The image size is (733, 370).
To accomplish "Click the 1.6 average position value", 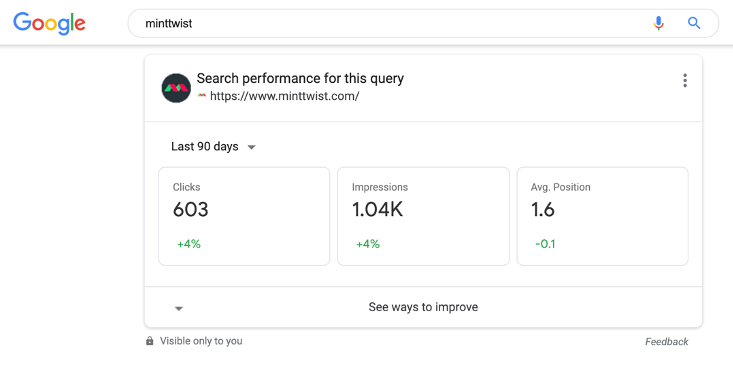I will (543, 210).
